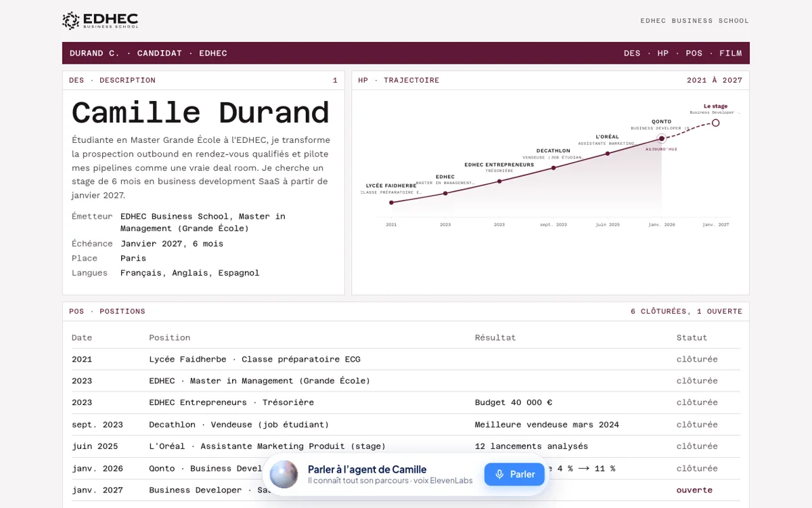Click the ouverte status

[x=694, y=490]
